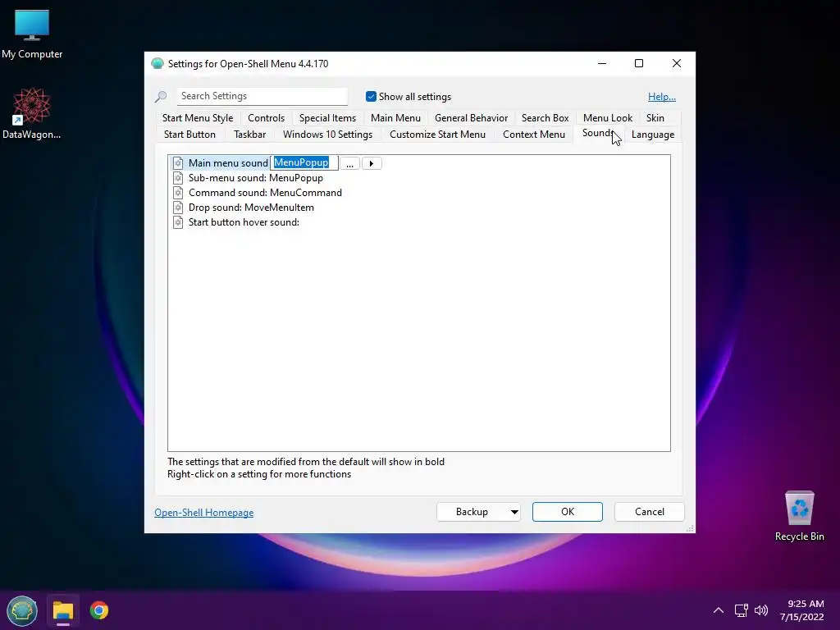Browse for a main menu sound file

pos(349,163)
